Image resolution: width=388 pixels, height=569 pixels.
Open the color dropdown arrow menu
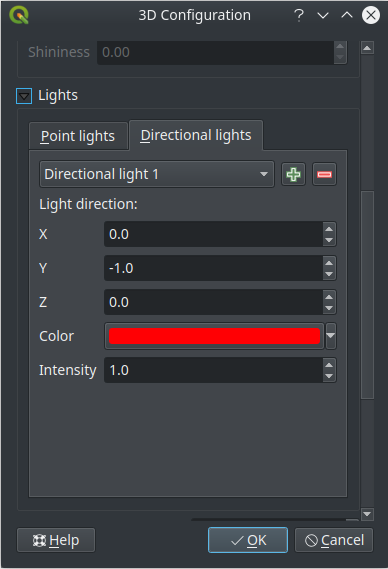coord(331,336)
